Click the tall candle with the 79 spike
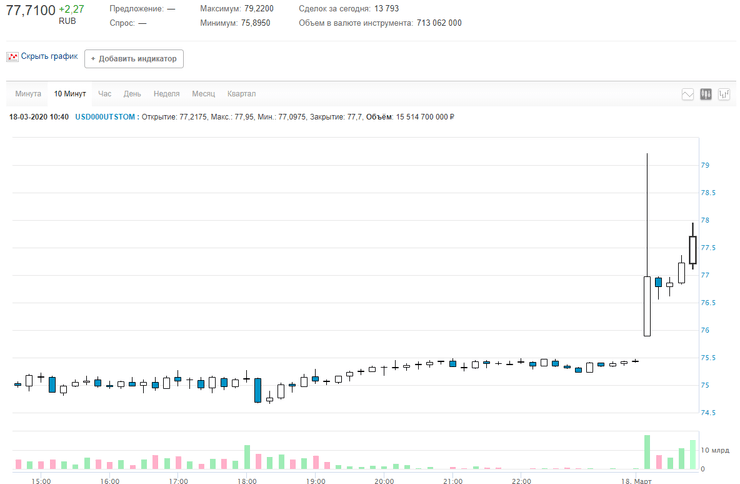The width and height of the screenshot is (740, 484). [x=647, y=305]
